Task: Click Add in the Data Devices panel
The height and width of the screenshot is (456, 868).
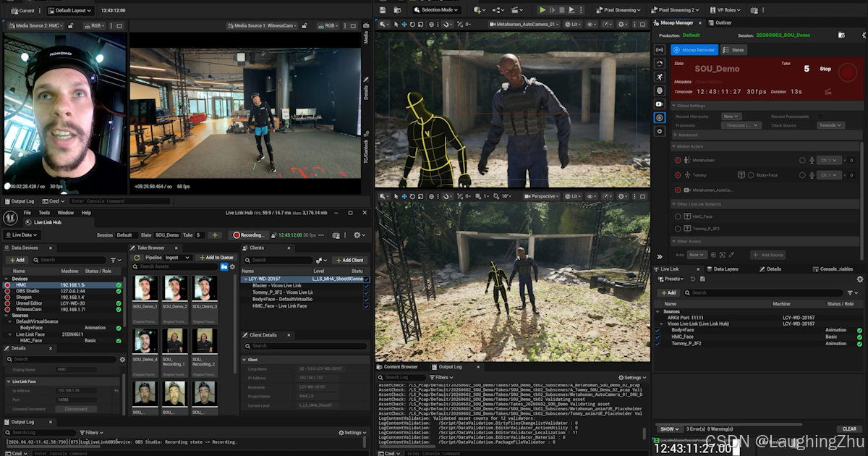Action: (x=17, y=260)
